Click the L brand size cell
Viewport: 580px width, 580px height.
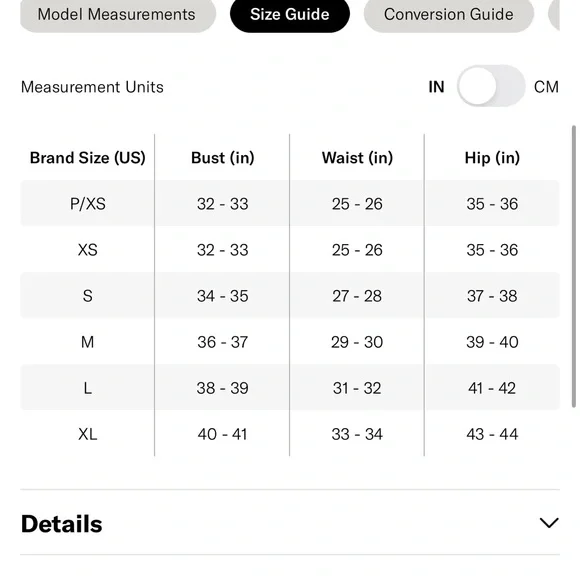point(88,388)
